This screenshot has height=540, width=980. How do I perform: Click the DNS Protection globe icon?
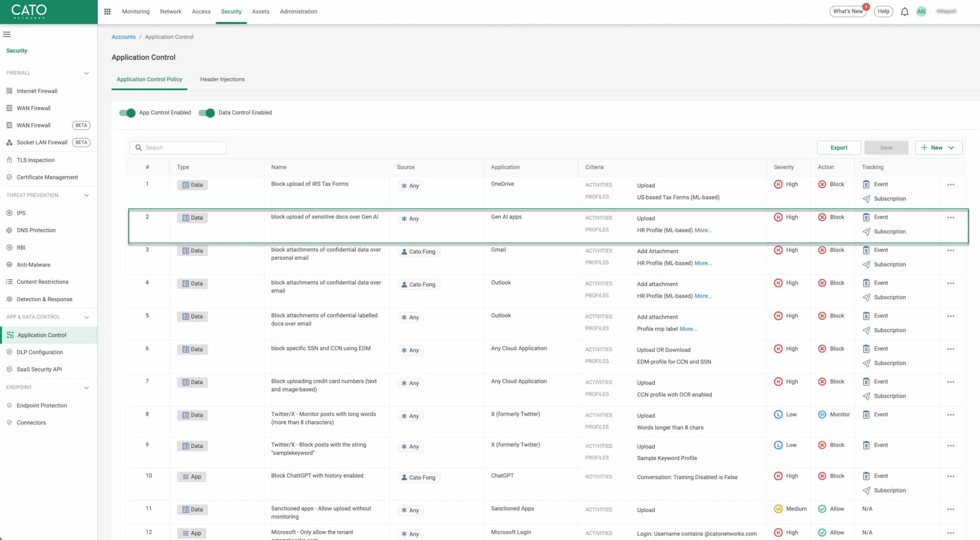click(x=9, y=230)
